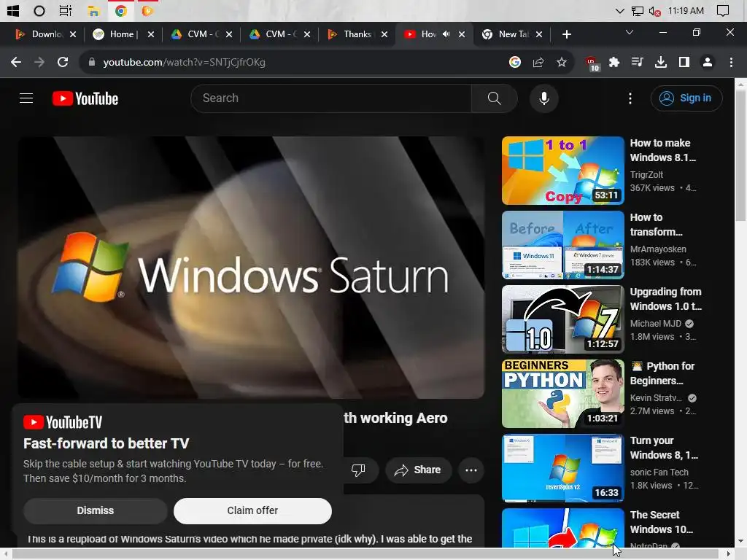Open Task View on the taskbar
This screenshot has height=560, width=747.
coord(65,10)
